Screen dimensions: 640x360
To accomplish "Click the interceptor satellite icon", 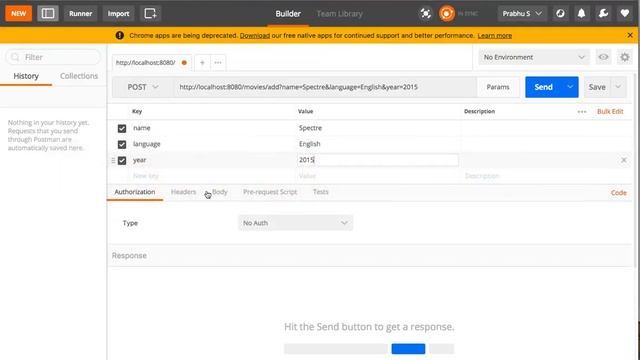I will (x=425, y=13).
